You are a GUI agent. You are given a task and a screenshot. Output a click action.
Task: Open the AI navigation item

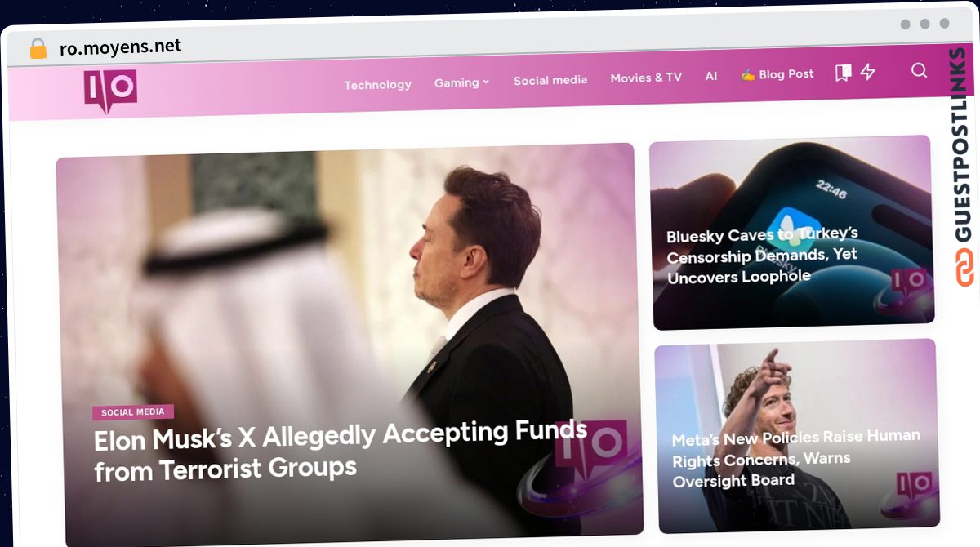click(711, 76)
